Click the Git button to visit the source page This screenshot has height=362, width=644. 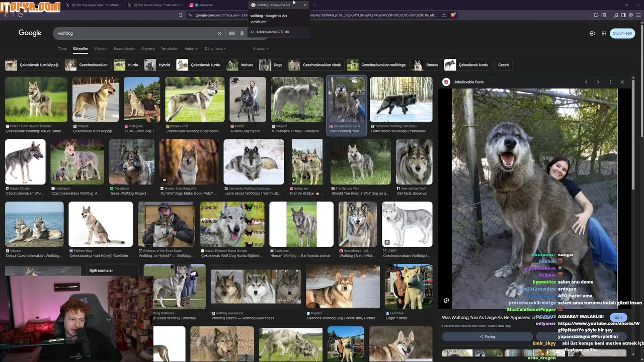[x=618, y=317]
